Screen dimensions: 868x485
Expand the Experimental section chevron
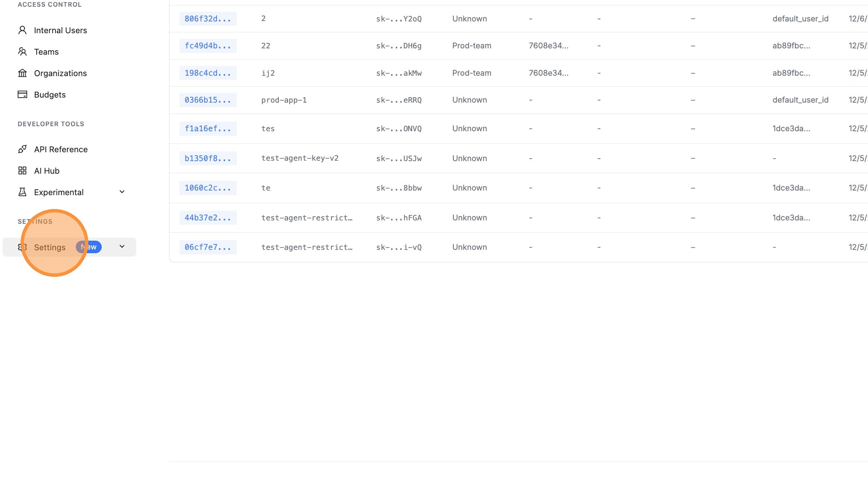click(122, 192)
